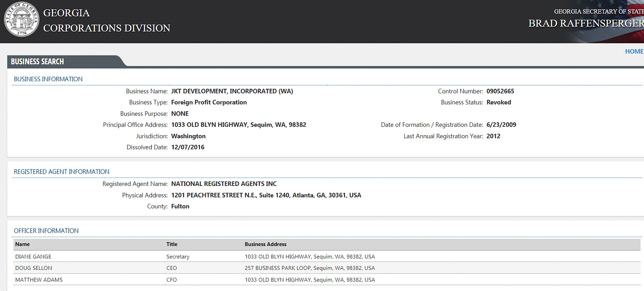Click GEORGIA CORPORATIONS DIVISION header title
The image size is (644, 291).
click(107, 20)
